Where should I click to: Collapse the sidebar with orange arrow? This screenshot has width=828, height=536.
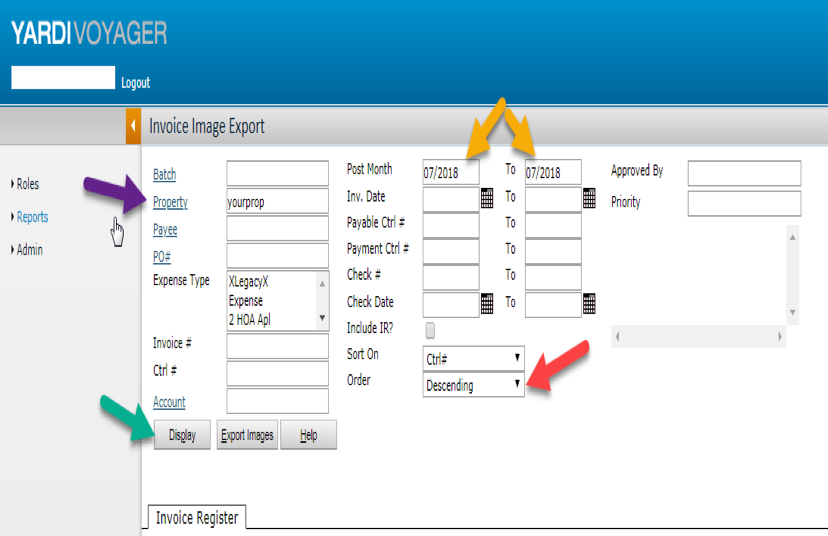(133, 127)
